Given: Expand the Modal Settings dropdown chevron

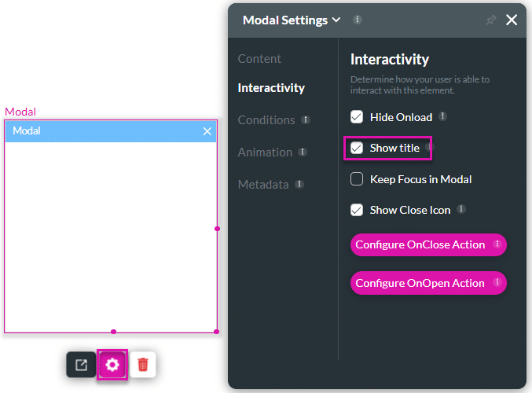Looking at the screenshot, I should 336,20.
